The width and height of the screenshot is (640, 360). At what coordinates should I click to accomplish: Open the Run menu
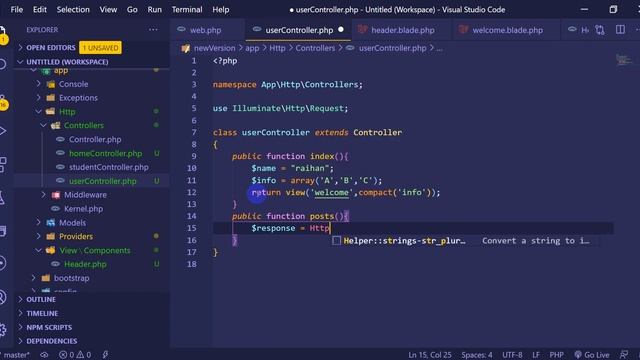pyautogui.click(x=154, y=9)
